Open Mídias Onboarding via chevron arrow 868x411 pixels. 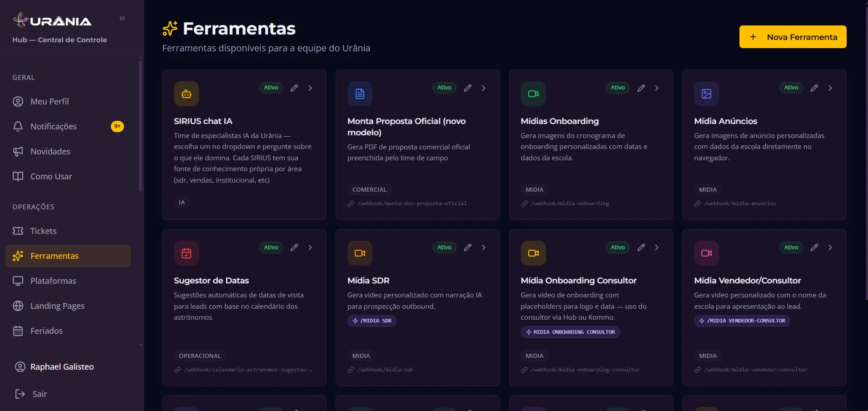[x=657, y=88]
